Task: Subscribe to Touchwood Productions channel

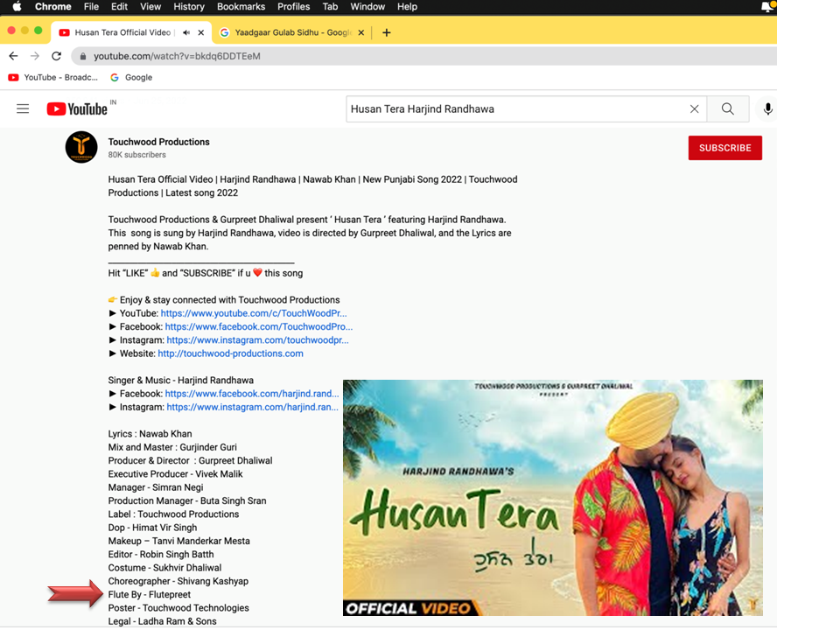Action: tap(724, 148)
